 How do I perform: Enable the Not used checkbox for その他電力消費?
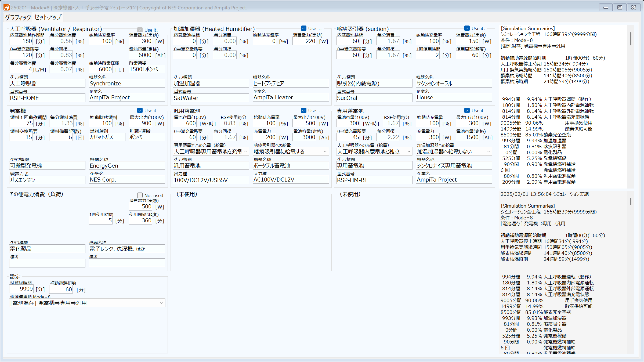(x=140, y=195)
